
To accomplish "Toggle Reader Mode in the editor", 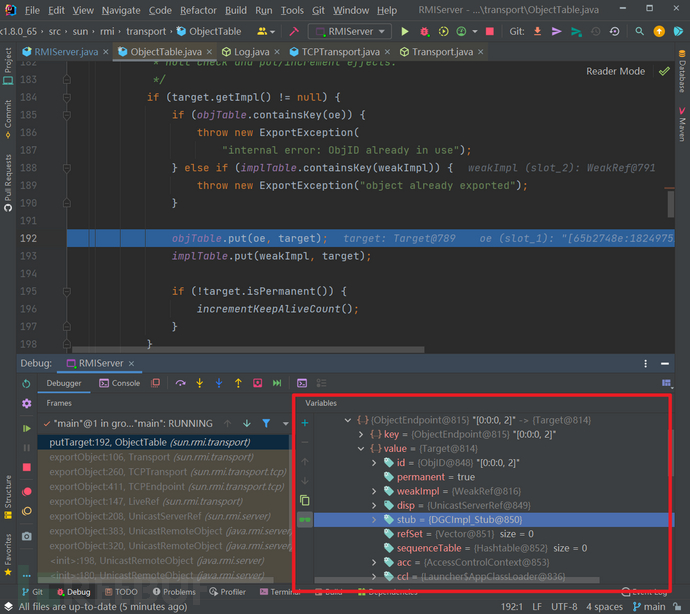I will coord(615,71).
